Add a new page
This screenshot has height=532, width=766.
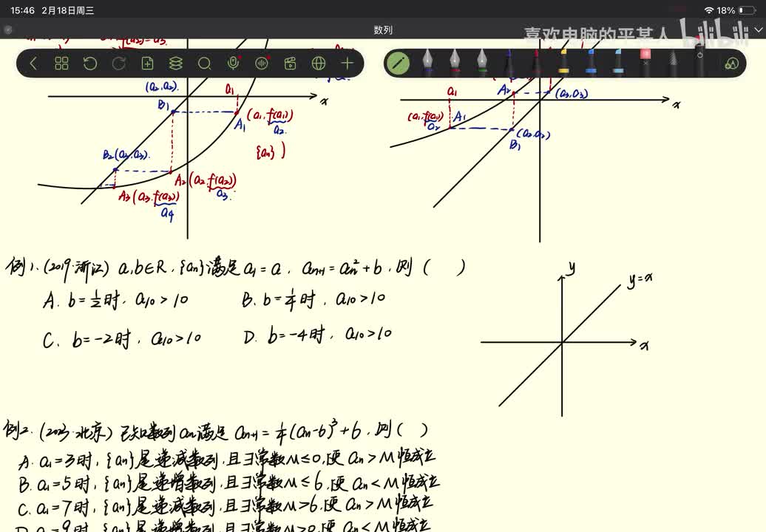[x=147, y=64]
